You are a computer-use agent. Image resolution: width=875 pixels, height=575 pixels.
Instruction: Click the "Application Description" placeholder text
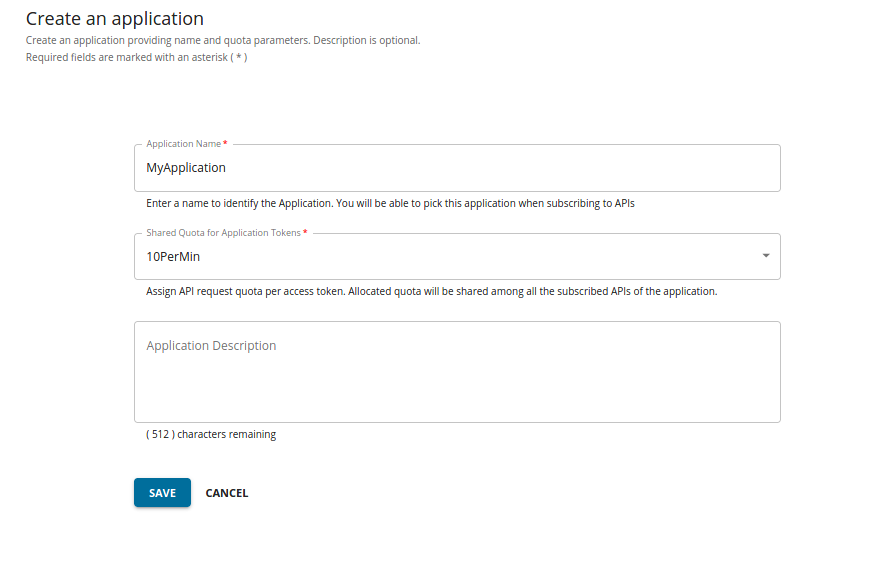coord(211,346)
